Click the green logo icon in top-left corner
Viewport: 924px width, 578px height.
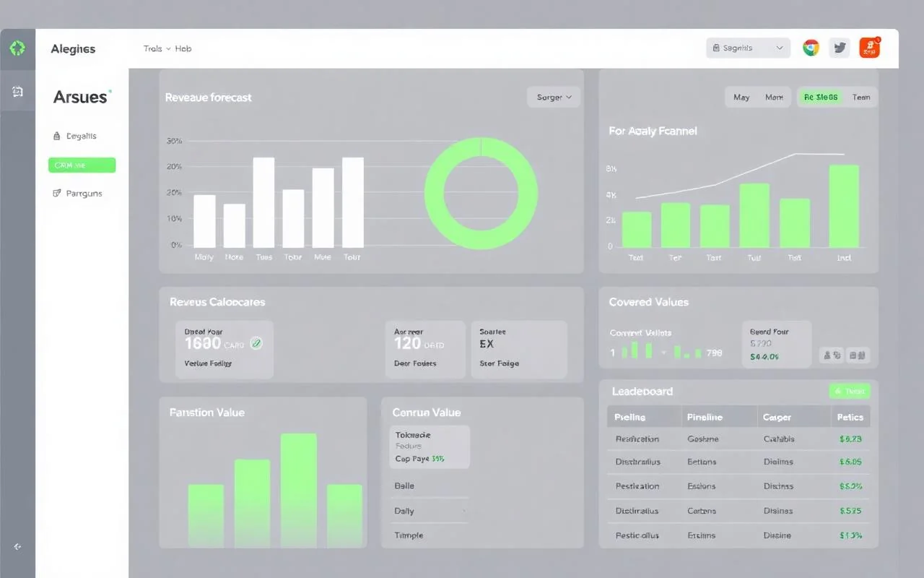pos(17,48)
